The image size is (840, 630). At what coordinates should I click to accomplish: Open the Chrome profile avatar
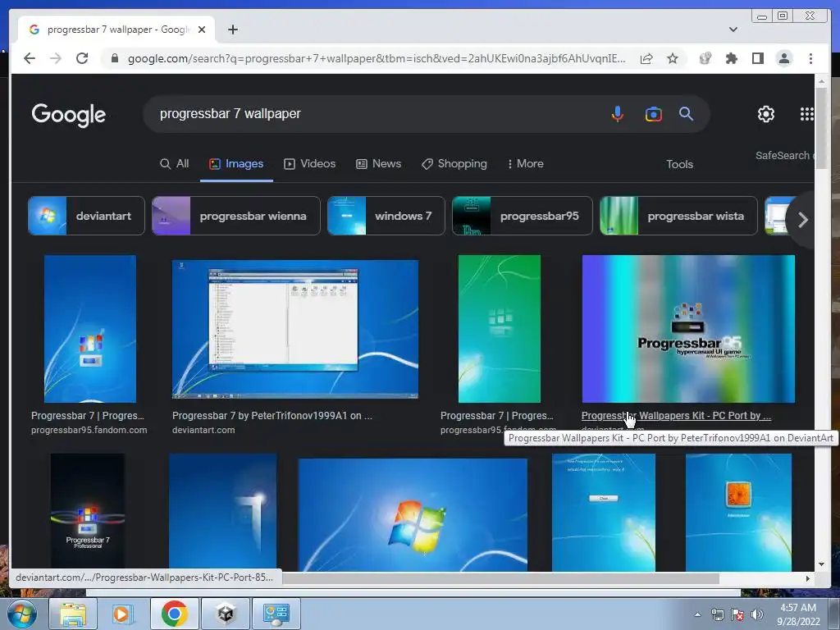(x=783, y=58)
